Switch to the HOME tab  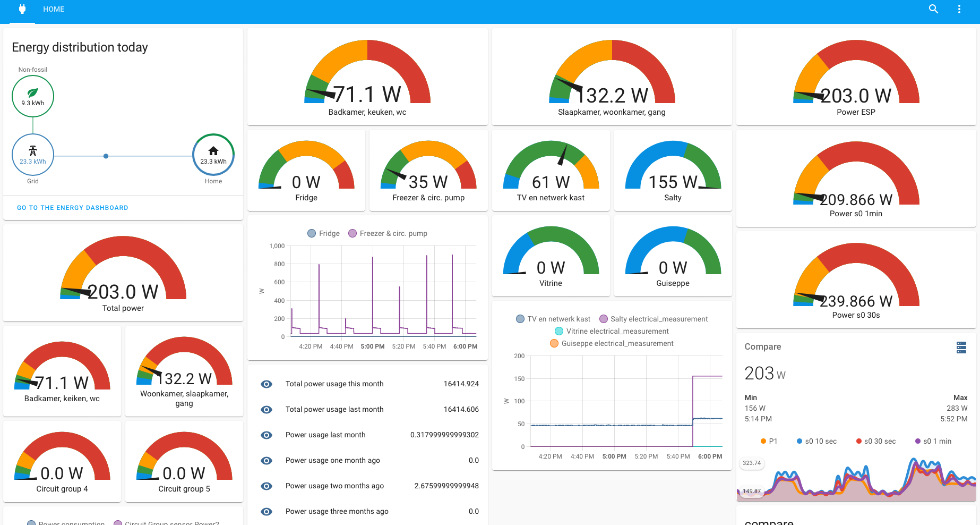click(x=54, y=9)
